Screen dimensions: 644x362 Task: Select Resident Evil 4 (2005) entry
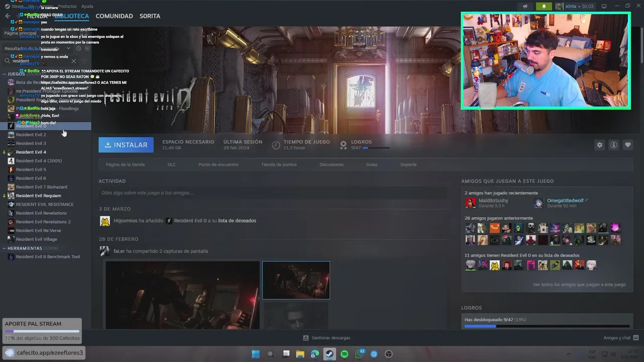pos(39,161)
